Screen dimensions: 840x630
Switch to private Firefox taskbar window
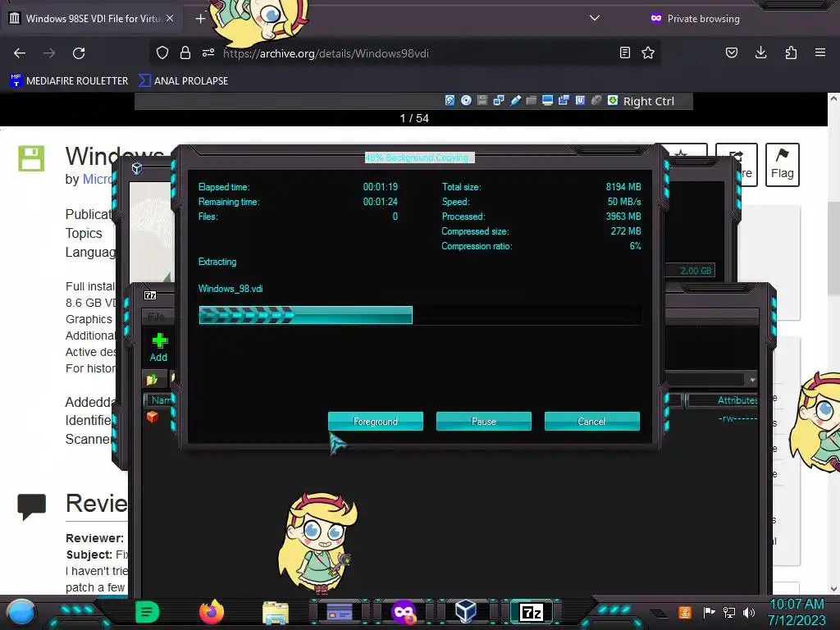pyautogui.click(x=404, y=612)
